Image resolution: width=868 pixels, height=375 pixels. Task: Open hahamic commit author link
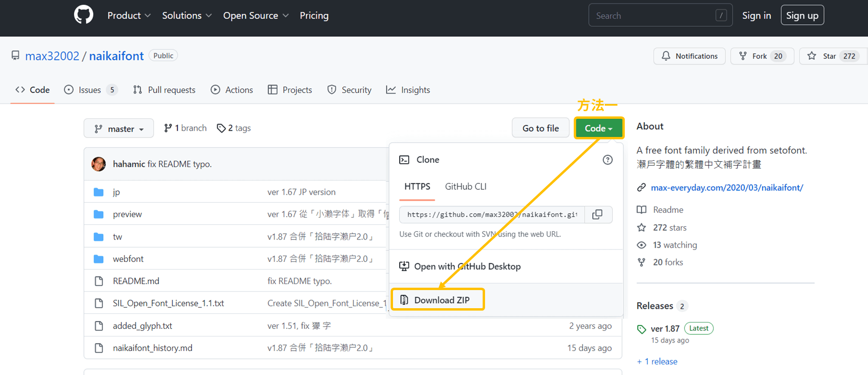tap(129, 164)
